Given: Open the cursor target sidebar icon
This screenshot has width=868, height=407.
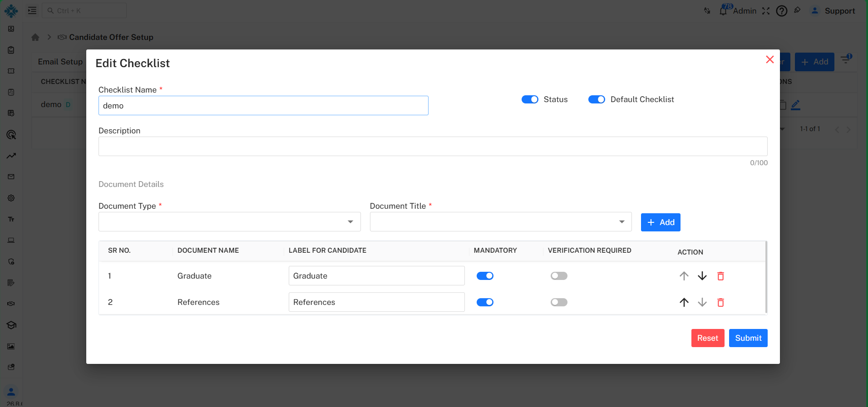Looking at the screenshot, I should (x=11, y=135).
